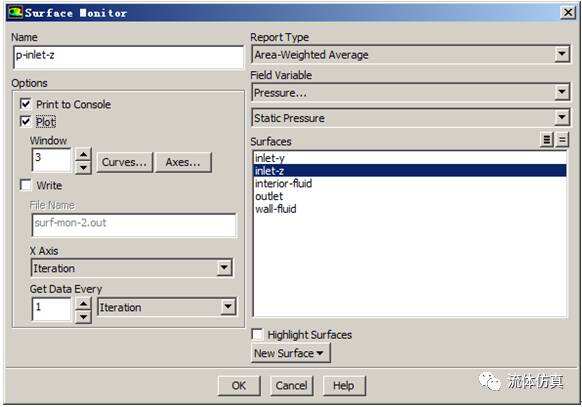Image resolution: width=582 pixels, height=407 pixels.
Task: Open the Curves settings button
Action: [124, 162]
